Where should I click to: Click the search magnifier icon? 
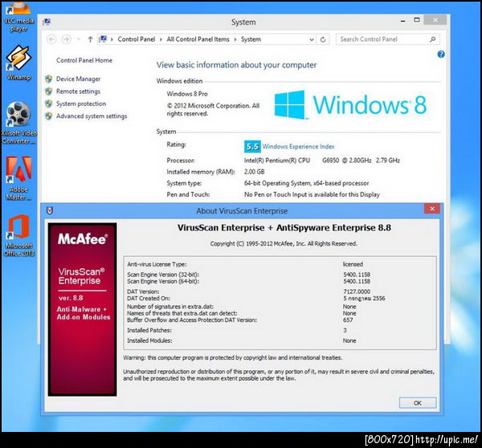[x=432, y=39]
